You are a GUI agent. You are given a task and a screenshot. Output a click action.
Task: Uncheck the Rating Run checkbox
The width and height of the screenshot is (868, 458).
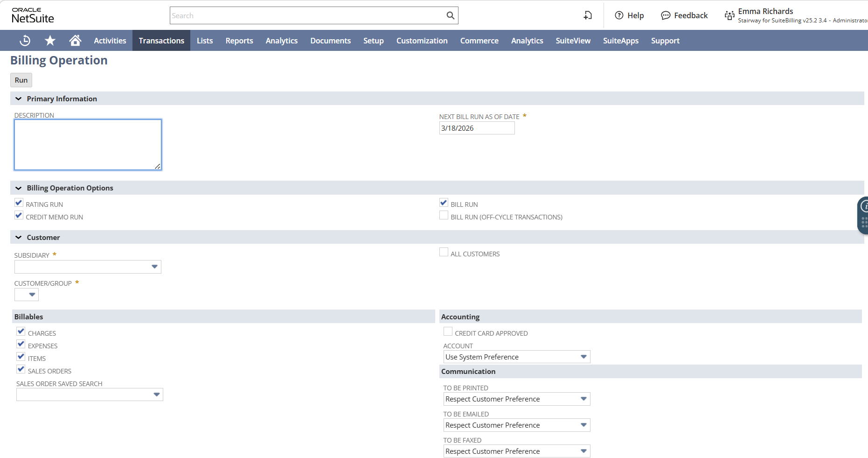coord(19,203)
